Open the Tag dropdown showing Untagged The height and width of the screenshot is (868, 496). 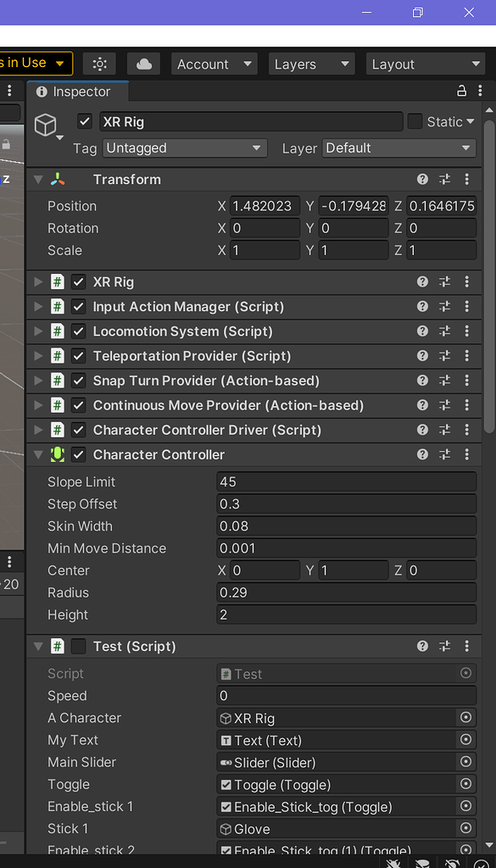pos(185,148)
